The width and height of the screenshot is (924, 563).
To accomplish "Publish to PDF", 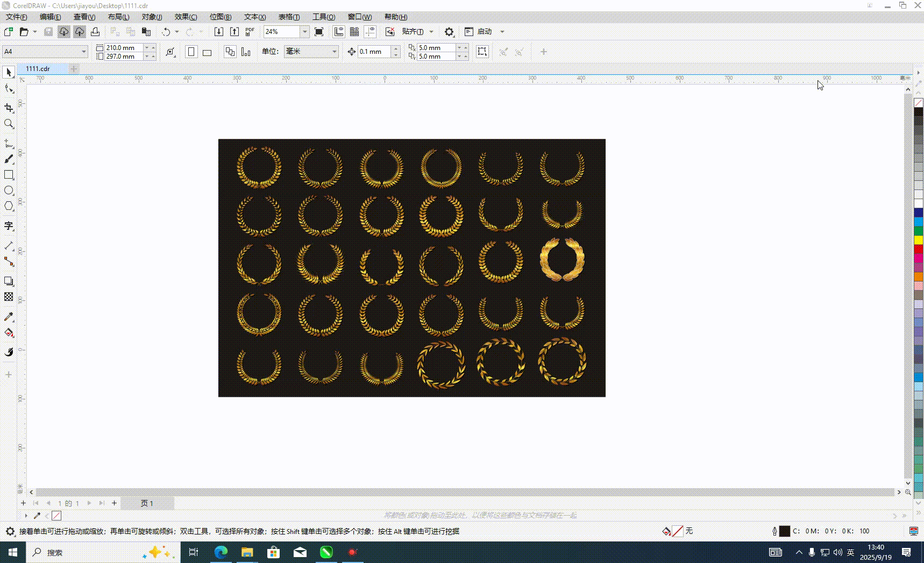I will 250,32.
